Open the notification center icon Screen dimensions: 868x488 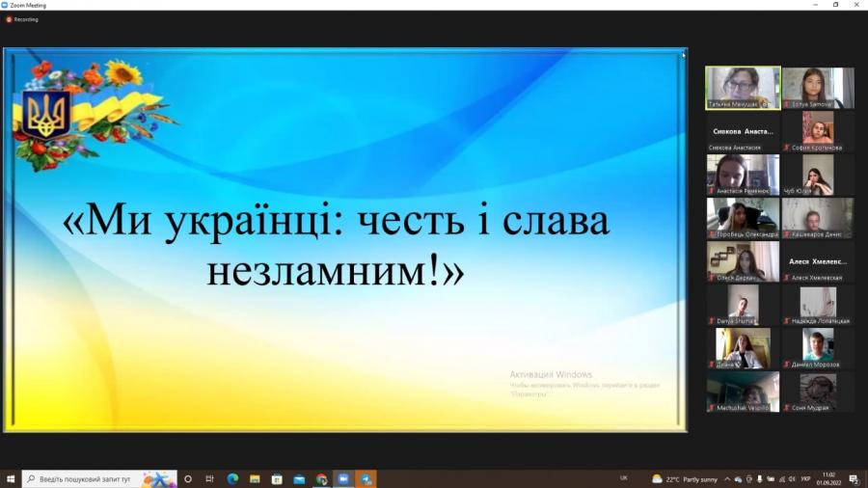click(x=854, y=479)
